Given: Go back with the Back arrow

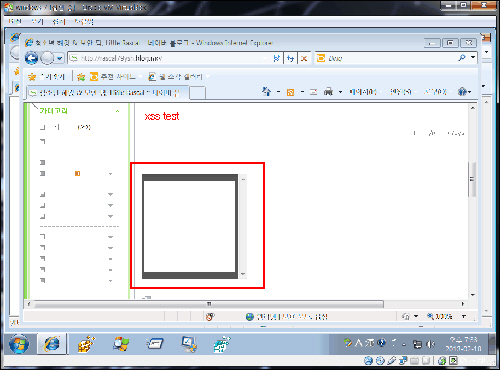Looking at the screenshot, I should [x=32, y=58].
